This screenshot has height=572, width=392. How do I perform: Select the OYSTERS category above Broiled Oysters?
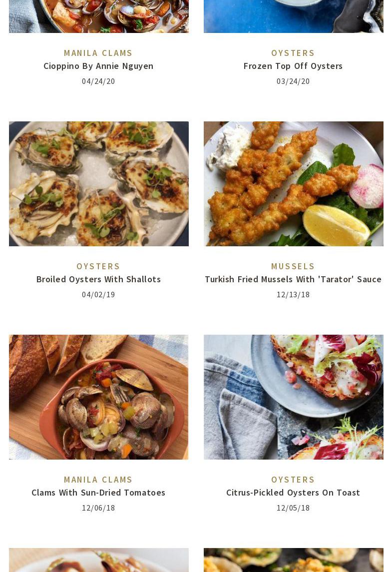coord(98,266)
